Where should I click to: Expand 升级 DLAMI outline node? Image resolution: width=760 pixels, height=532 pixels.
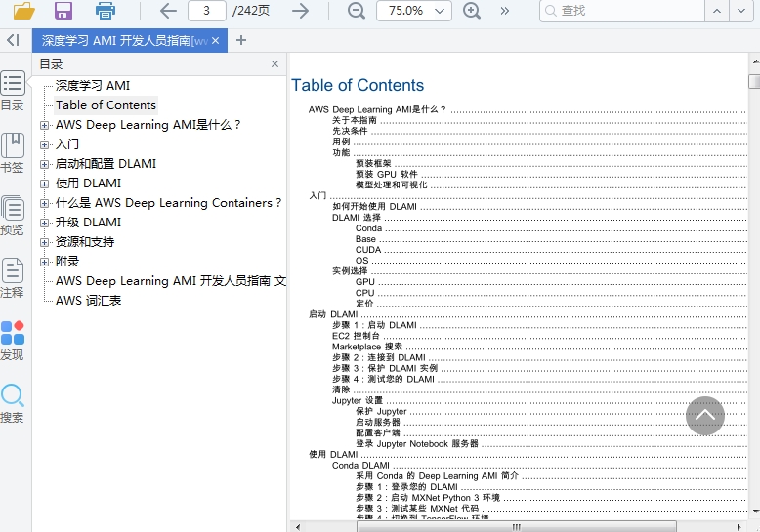44,223
